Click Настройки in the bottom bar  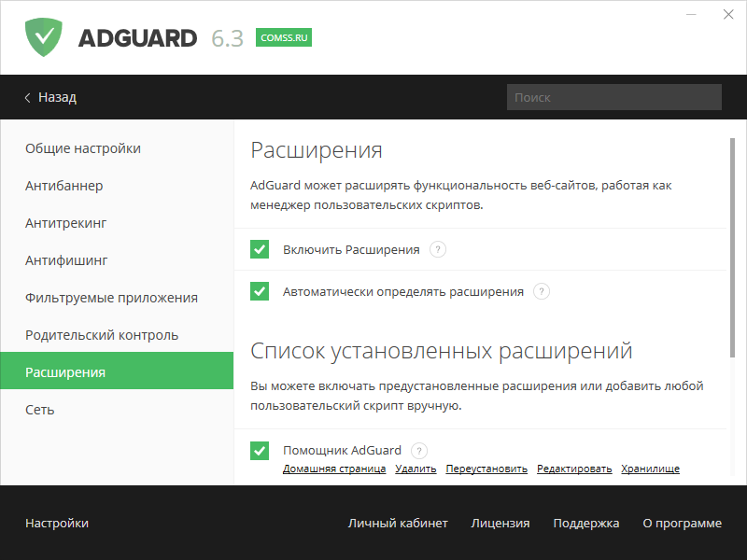(57, 523)
